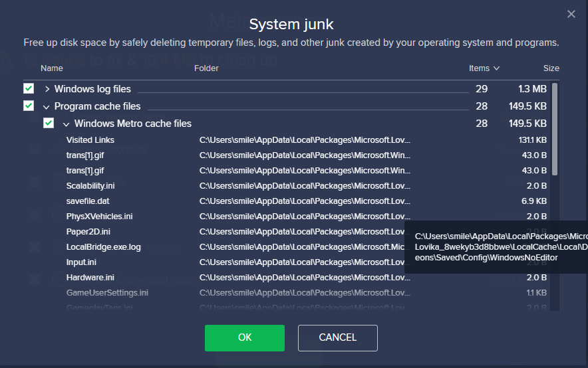Click the CANCEL button
Image resolution: width=588 pixels, height=368 pixels.
pyautogui.click(x=337, y=337)
